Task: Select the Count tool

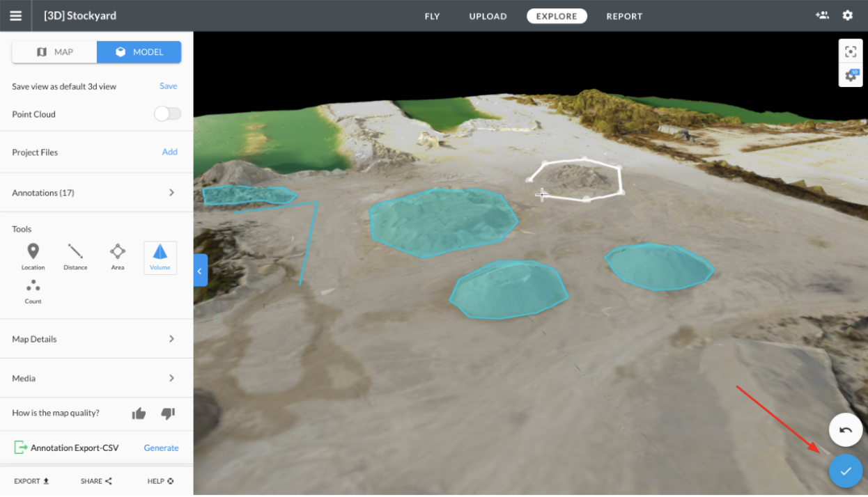Action: tap(33, 291)
